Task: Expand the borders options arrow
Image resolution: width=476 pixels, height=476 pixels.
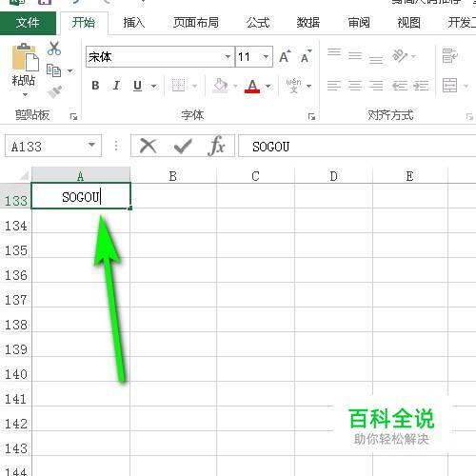Action: pos(194,86)
